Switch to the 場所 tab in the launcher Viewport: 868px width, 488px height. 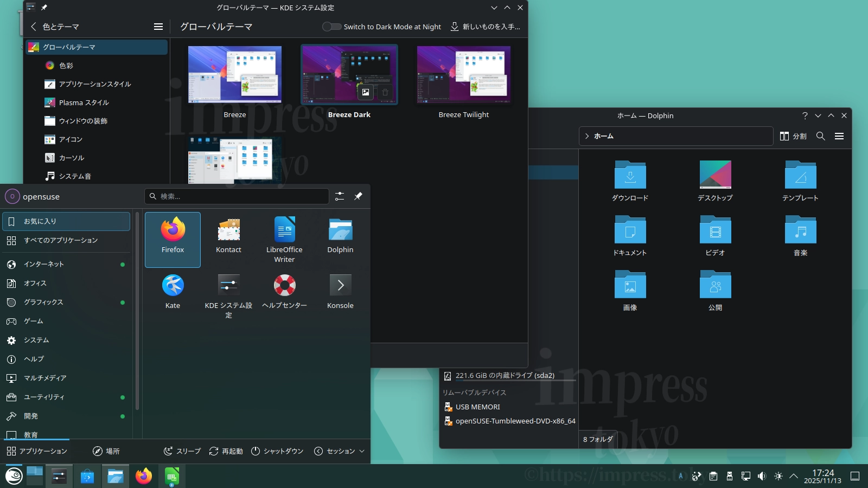106,451
